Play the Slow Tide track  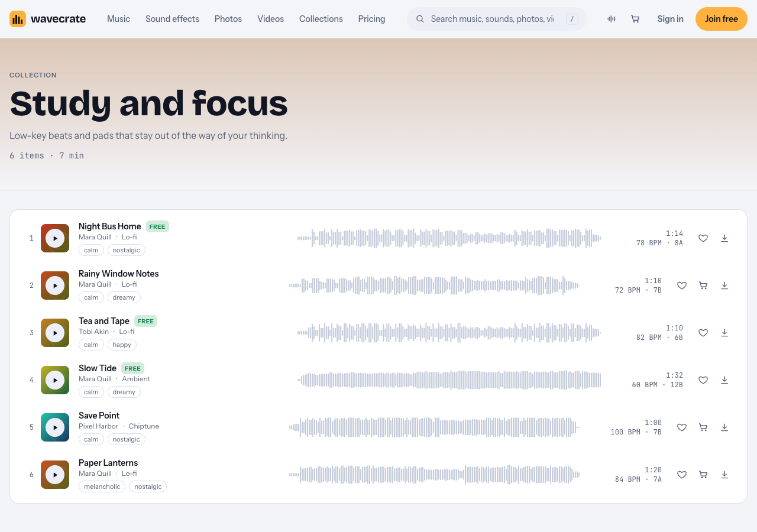55,380
